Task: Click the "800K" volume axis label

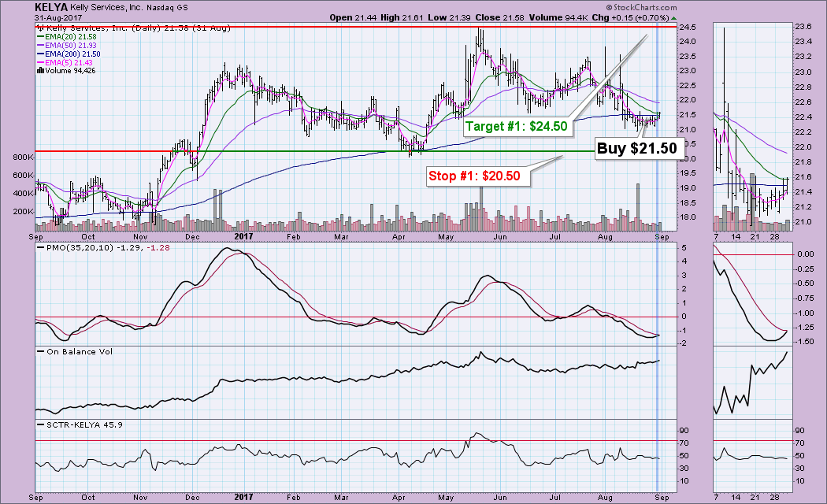Action: 24,157
